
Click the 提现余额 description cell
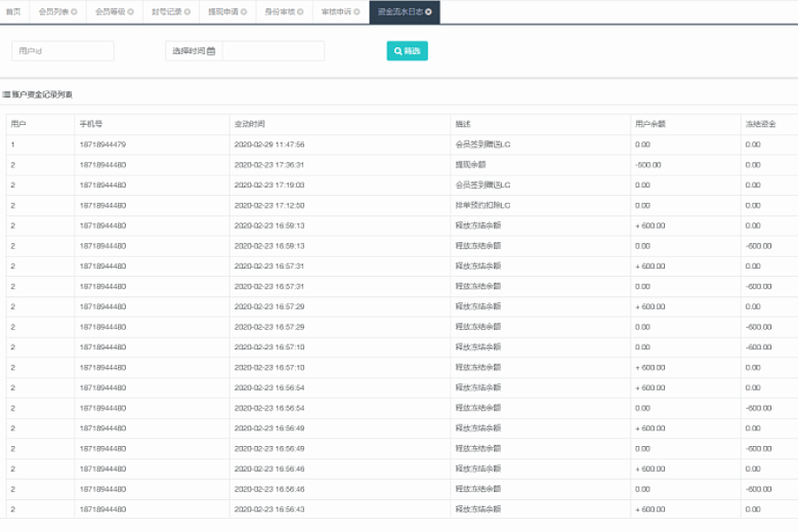pos(471,165)
